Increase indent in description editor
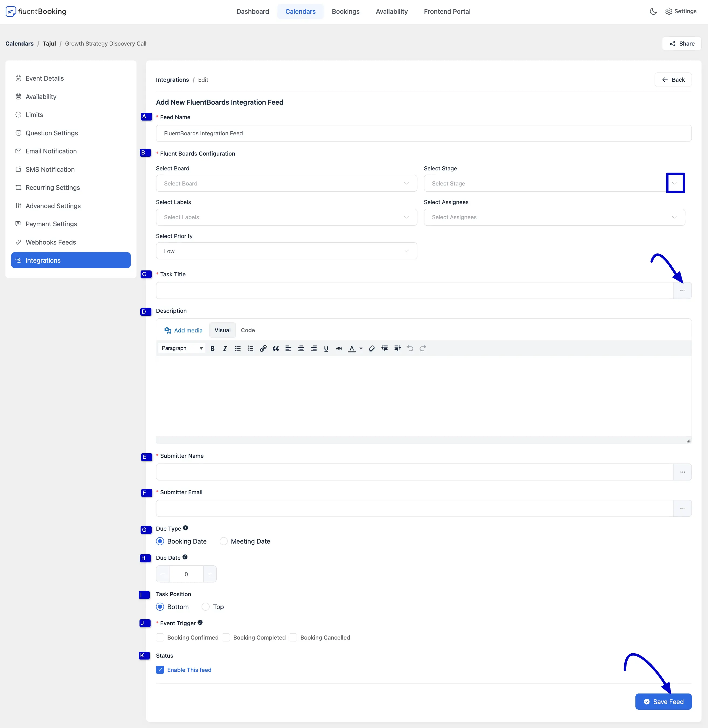This screenshot has height=728, width=708. pyautogui.click(x=397, y=348)
